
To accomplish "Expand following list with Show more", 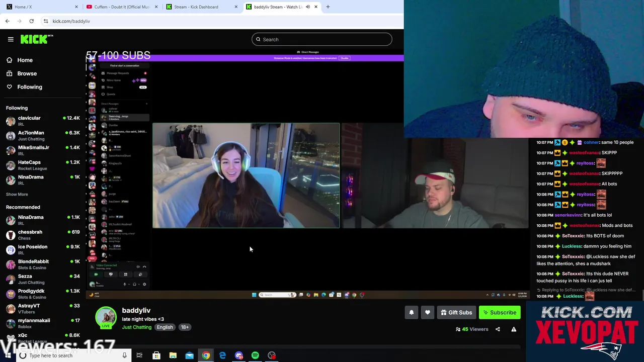I will pyautogui.click(x=17, y=194).
